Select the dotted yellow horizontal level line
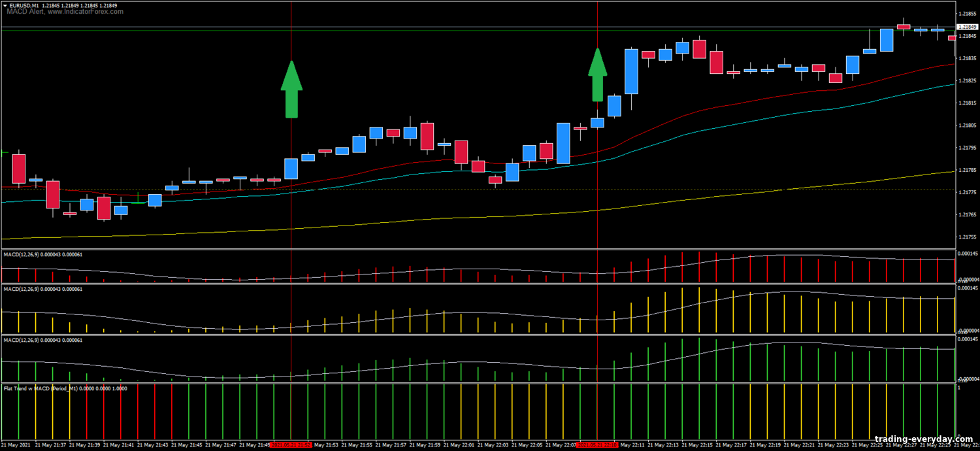This screenshot has height=451, width=980. pos(477,190)
